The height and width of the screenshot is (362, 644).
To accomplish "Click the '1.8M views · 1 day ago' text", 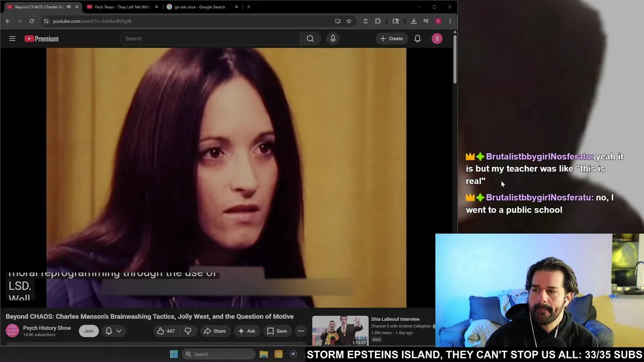I will (x=392, y=332).
